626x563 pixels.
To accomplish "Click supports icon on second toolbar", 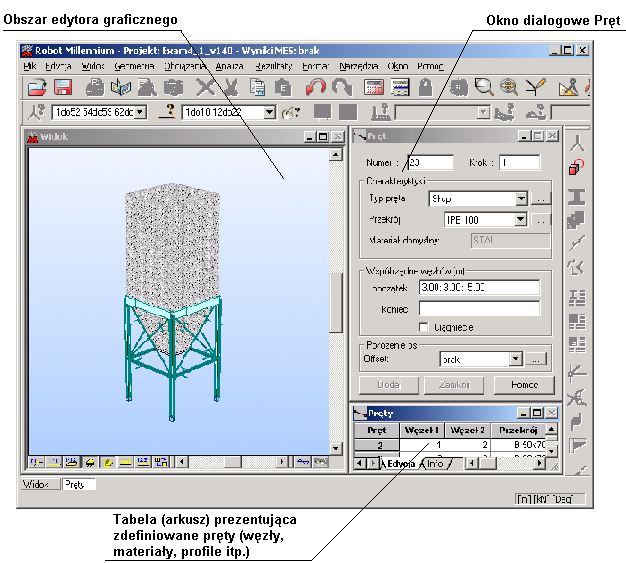I will pyautogui.click(x=381, y=112).
